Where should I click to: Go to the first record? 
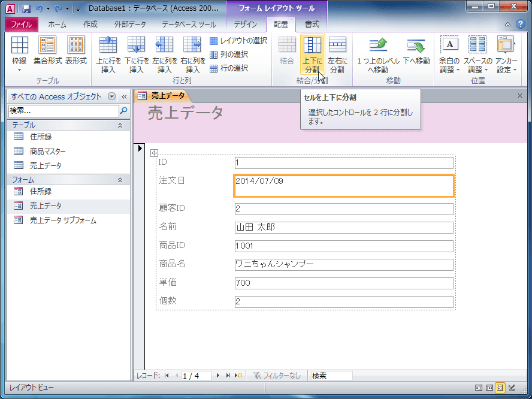click(x=167, y=376)
